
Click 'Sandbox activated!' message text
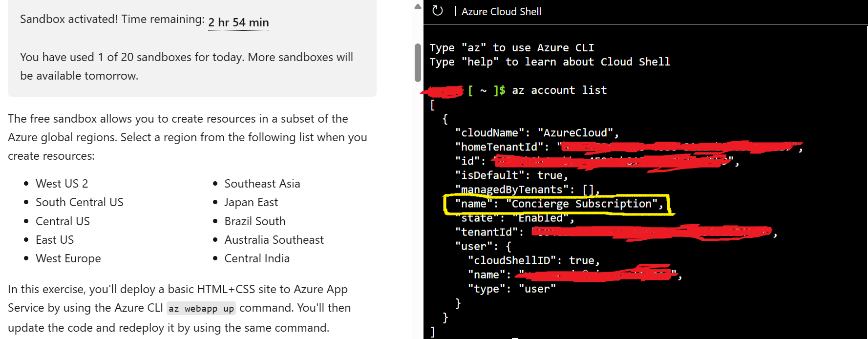[69, 19]
